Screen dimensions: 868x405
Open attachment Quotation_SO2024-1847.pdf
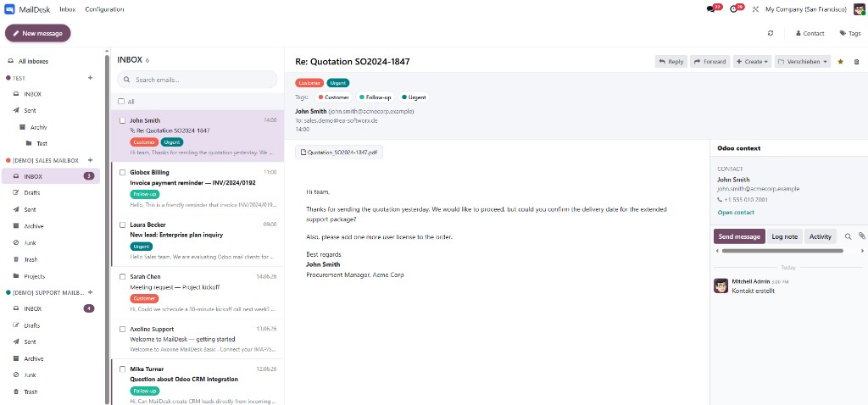coord(339,153)
